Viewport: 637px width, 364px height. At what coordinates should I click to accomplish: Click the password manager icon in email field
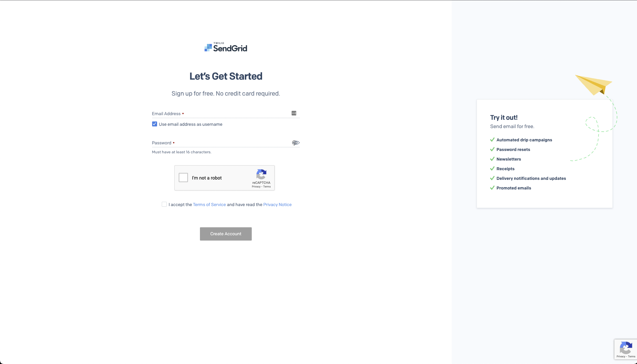[294, 113]
